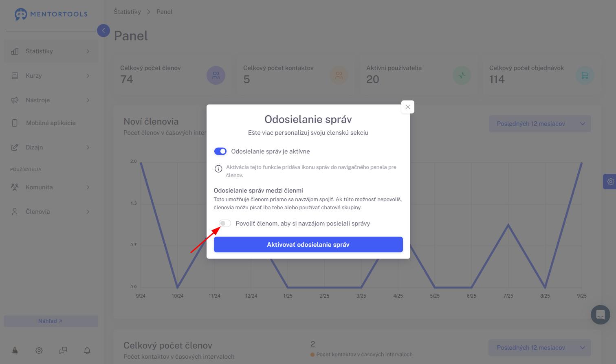Disable the 'Odosielanie správ je aktívne' toggle
Image resolution: width=616 pixels, height=364 pixels.
coord(220,151)
